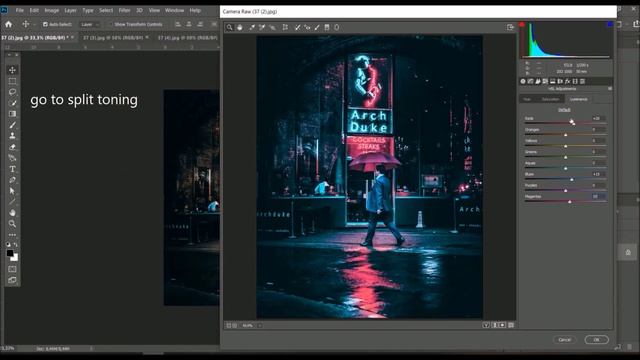
Task: Open the Image menu
Action: pyautogui.click(x=51, y=10)
